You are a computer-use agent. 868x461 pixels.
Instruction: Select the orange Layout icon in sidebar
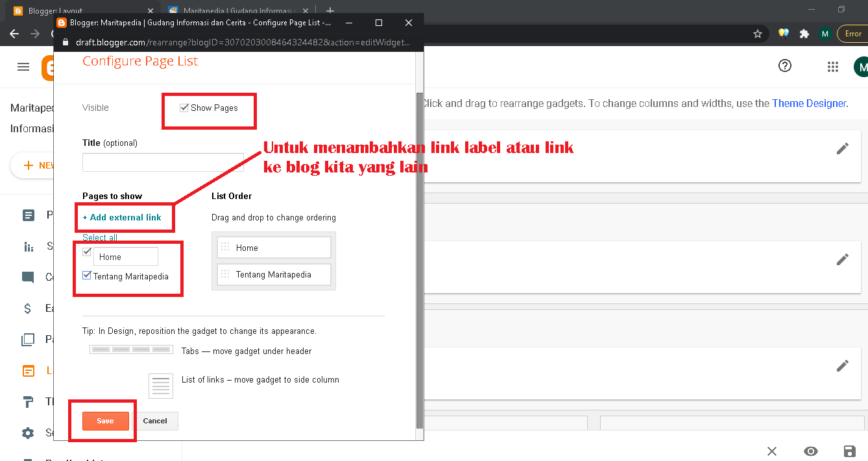pos(28,371)
